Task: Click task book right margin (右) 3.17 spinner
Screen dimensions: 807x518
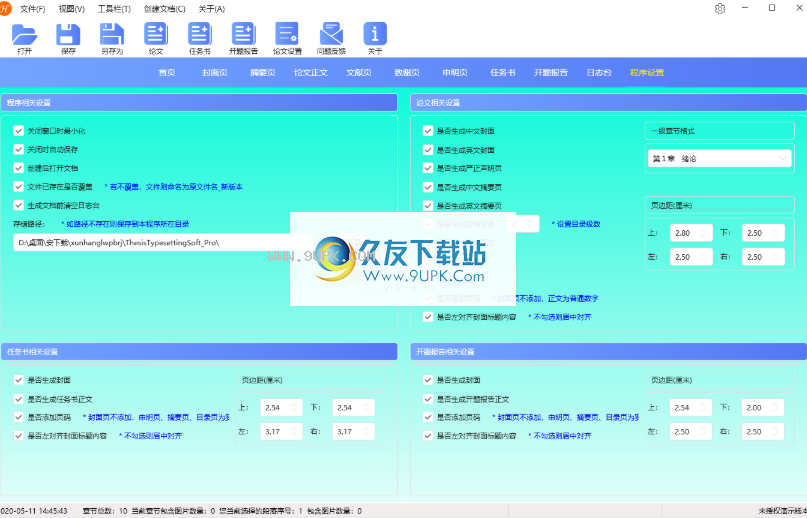Action: tap(353, 431)
